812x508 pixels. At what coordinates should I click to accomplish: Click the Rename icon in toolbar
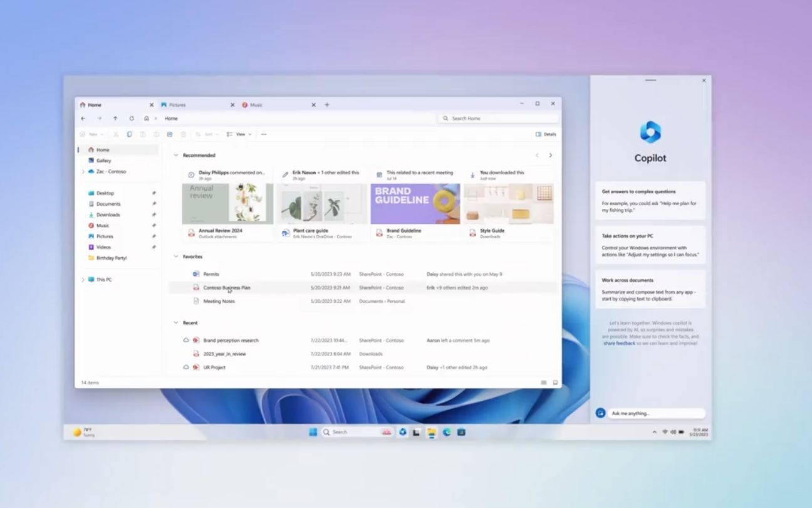(156, 134)
